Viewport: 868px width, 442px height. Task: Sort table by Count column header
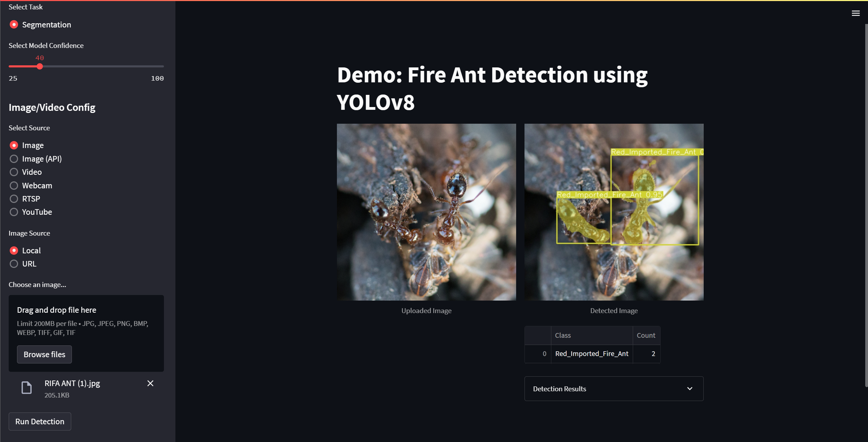(646, 335)
